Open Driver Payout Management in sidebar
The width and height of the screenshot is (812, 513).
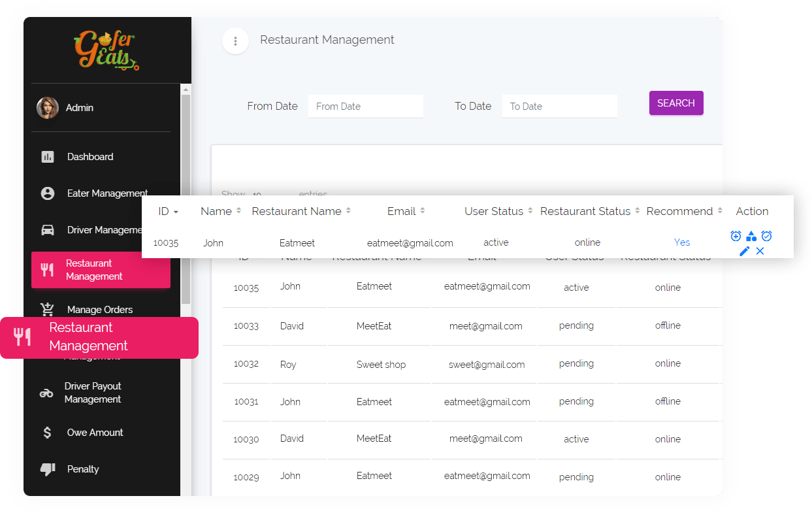93,393
